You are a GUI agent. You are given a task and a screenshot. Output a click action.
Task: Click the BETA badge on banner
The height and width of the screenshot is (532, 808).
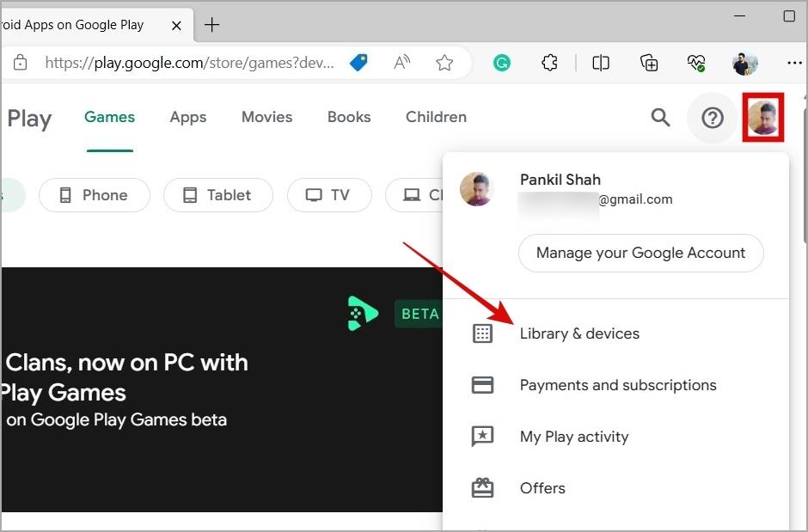[x=419, y=314]
